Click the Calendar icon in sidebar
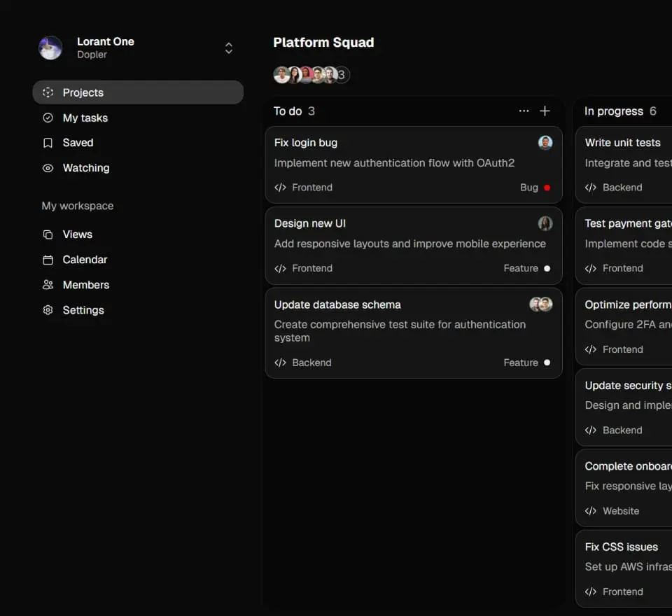This screenshot has width=672, height=616. tap(48, 260)
